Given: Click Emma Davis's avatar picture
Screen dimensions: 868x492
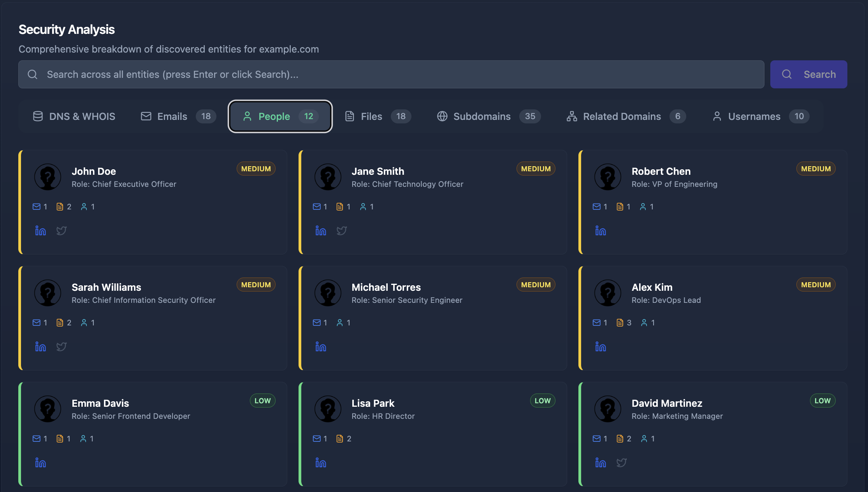Looking at the screenshot, I should pos(47,409).
